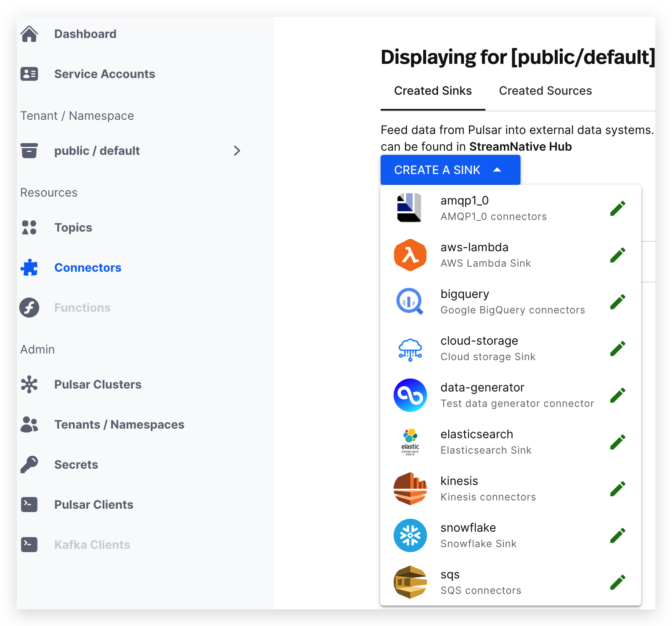
Task: Click the bigquery magnifier logo
Action: [x=410, y=301]
